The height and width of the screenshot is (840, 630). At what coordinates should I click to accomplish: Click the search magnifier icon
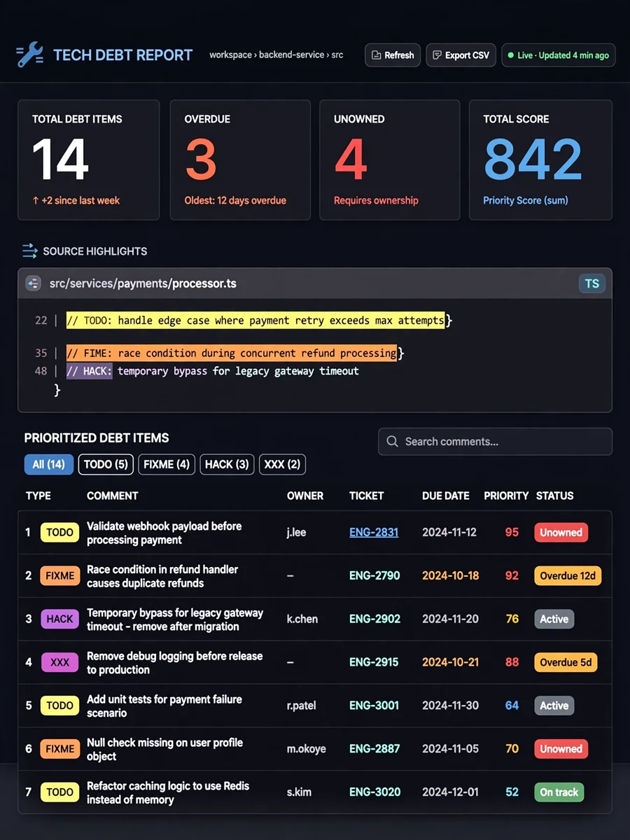pos(393,442)
